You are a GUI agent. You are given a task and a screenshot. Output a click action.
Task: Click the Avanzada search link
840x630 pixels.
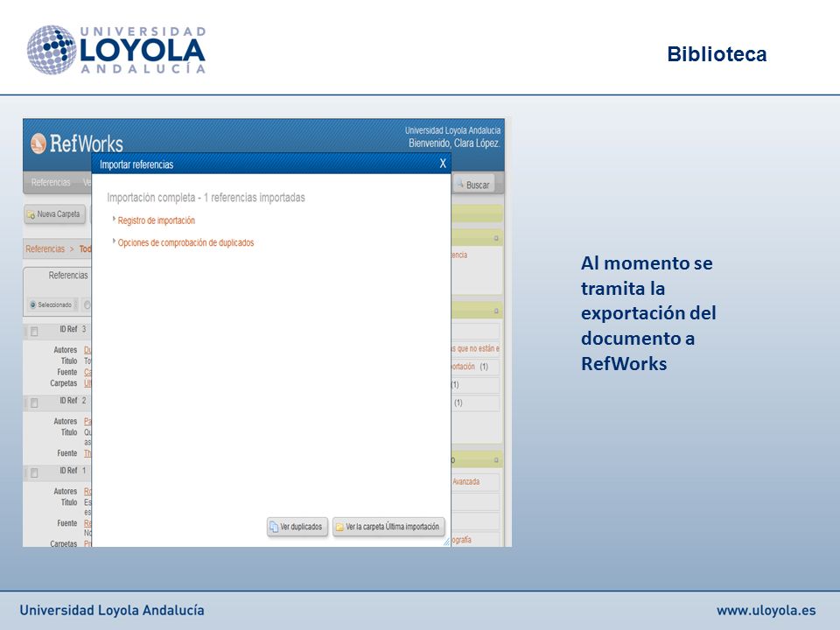click(x=465, y=481)
